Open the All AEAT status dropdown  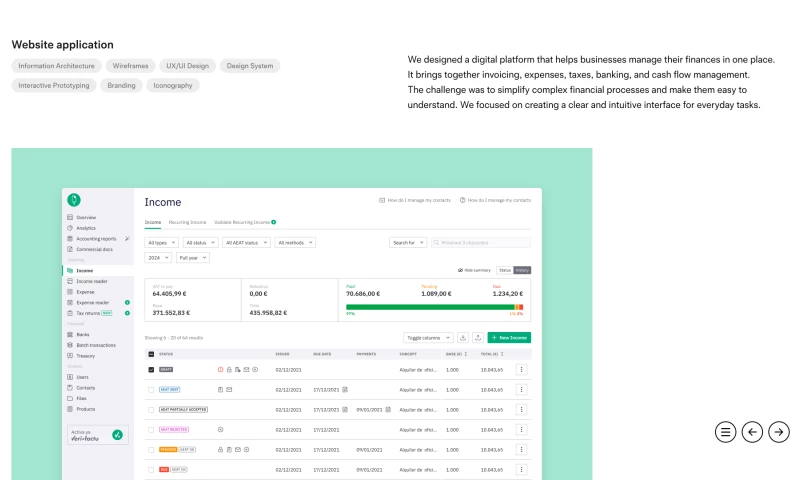[246, 243]
